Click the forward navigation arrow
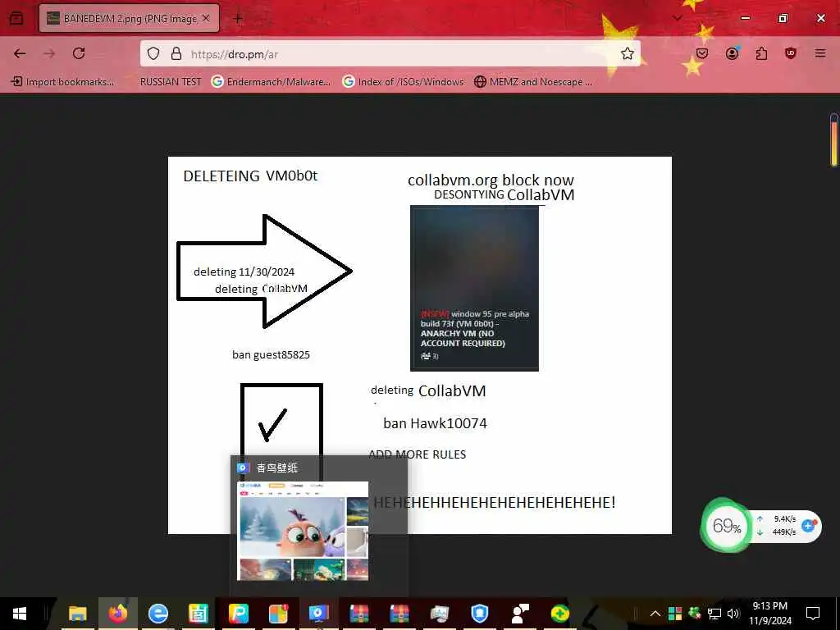This screenshot has height=630, width=840. (49, 53)
